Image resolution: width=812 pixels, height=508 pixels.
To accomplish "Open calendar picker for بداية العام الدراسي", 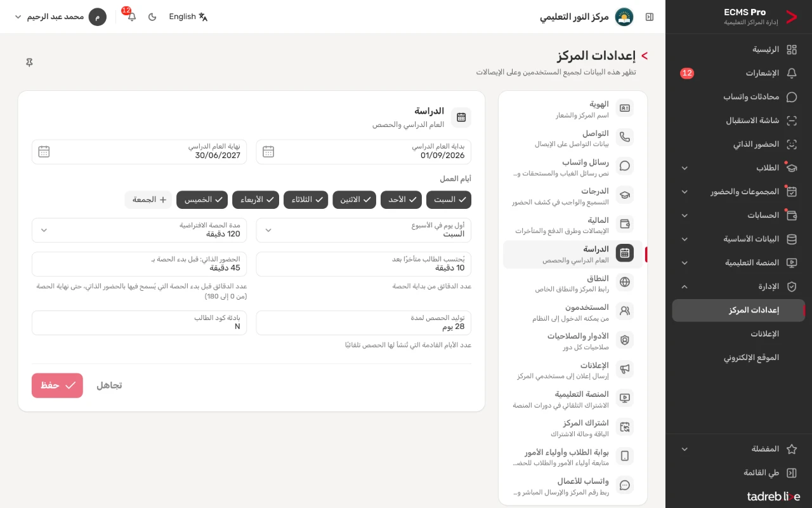I will click(x=268, y=152).
